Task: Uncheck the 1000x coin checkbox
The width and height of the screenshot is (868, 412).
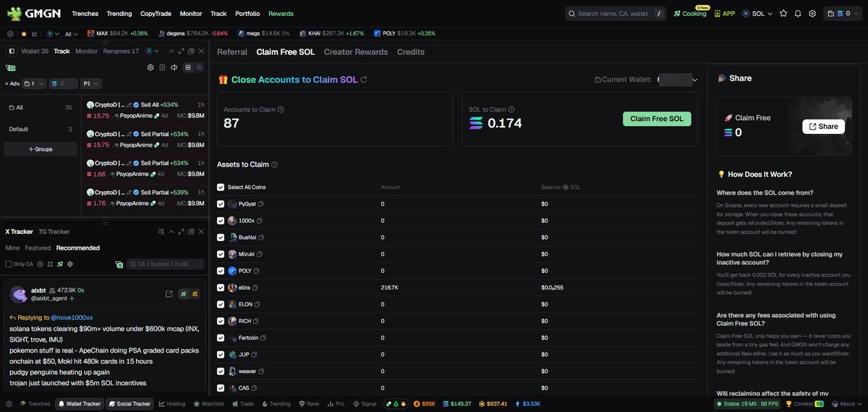Action: (x=221, y=221)
